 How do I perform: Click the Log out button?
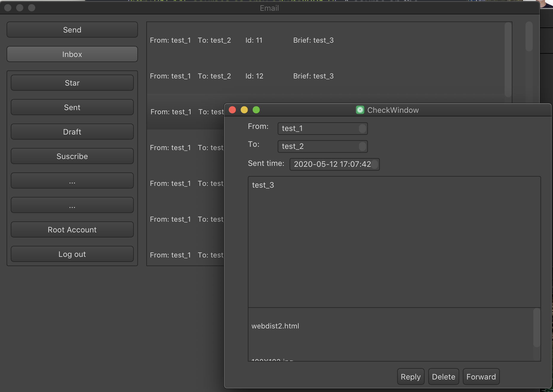pos(72,254)
